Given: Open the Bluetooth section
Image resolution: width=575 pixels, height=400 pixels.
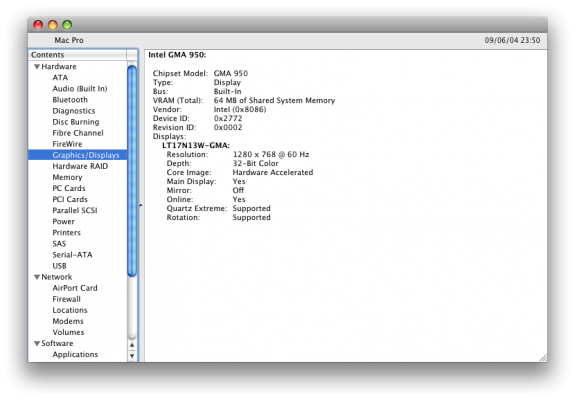Looking at the screenshot, I should 70,100.
